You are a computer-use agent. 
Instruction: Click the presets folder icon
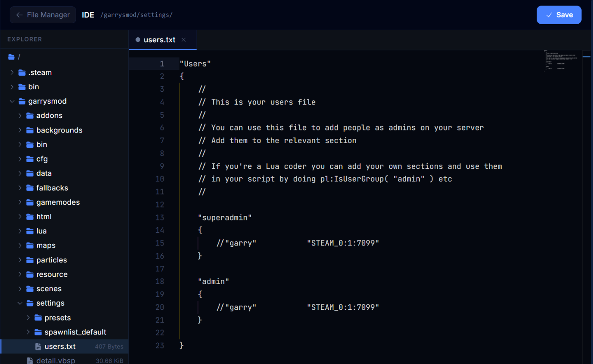[38, 317]
